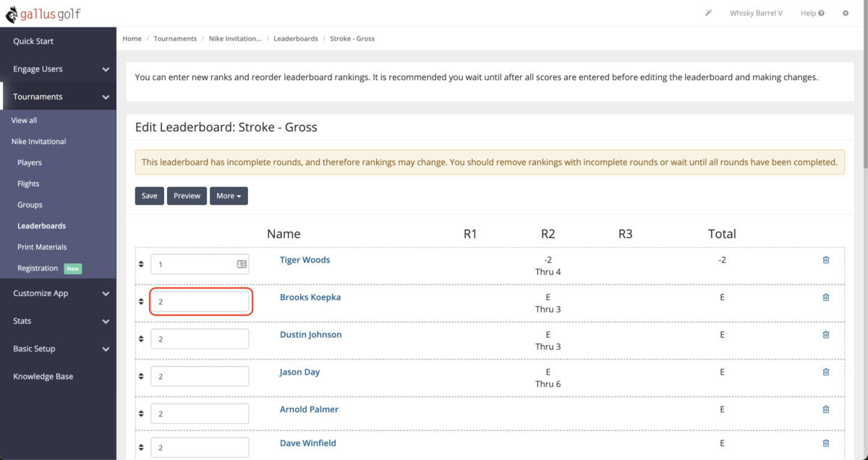Viewport: 868px width, 460px height.
Task: Click the 'Thru 6' text for Jason Day
Action: coord(548,384)
